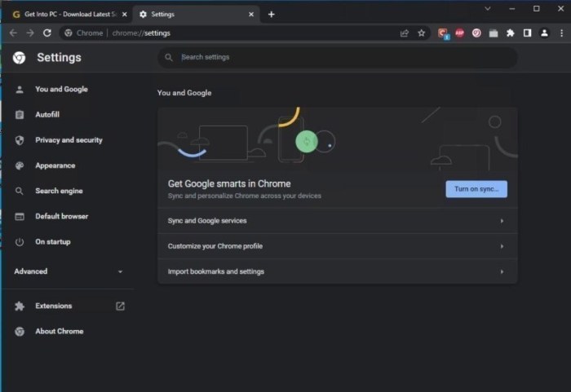Click the Chrome logo next to Settings title
The height and width of the screenshot is (392, 571).
click(x=19, y=58)
